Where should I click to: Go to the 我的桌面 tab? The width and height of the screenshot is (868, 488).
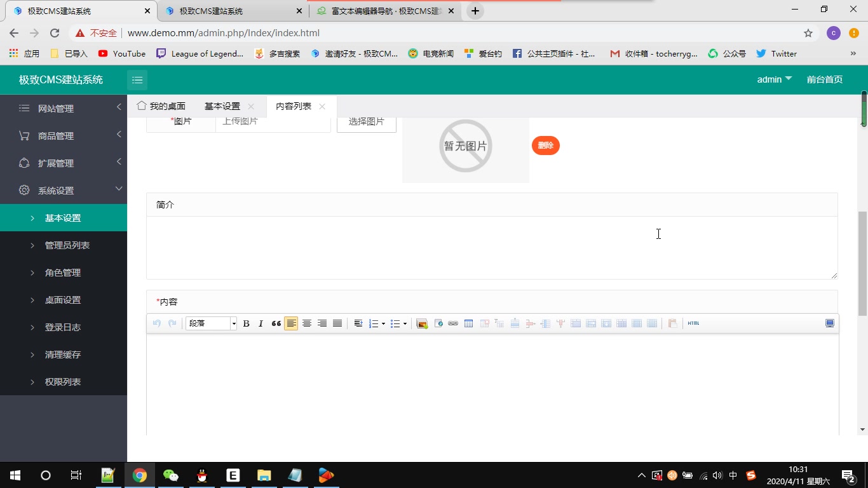pos(166,105)
